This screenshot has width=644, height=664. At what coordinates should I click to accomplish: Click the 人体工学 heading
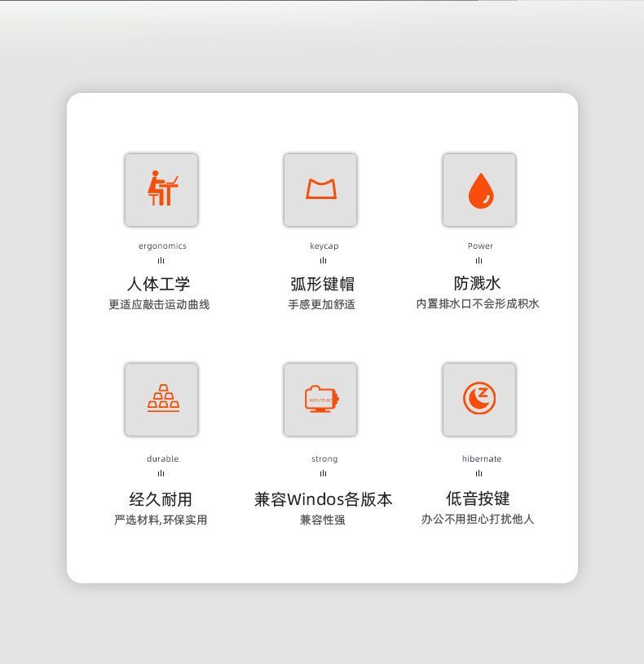point(159,284)
